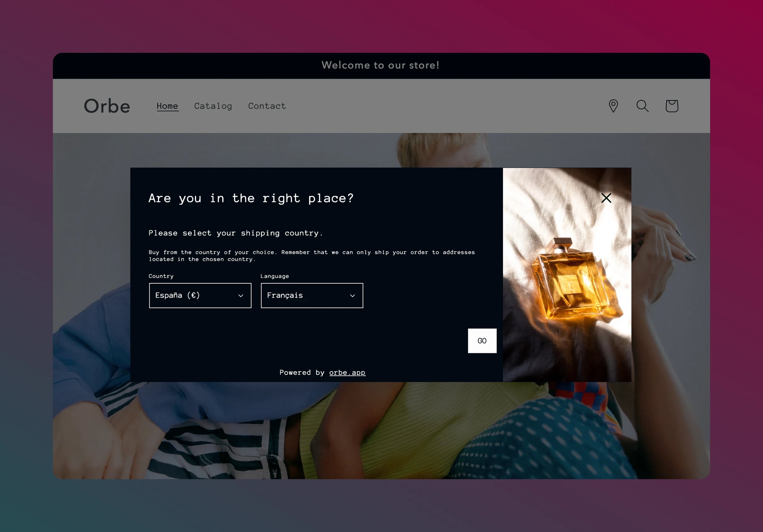The width and height of the screenshot is (763, 532).
Task: Click 'Please select your shipping country' text
Action: (x=236, y=233)
